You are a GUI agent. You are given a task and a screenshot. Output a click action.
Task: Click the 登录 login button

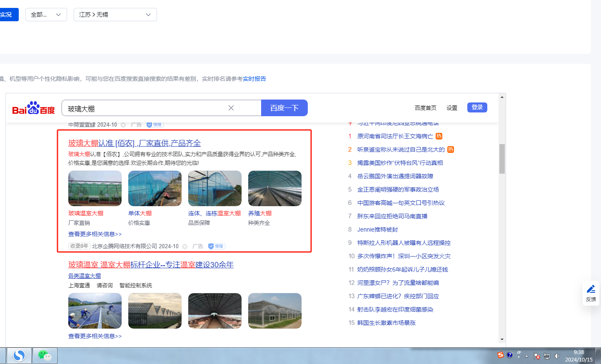click(477, 107)
